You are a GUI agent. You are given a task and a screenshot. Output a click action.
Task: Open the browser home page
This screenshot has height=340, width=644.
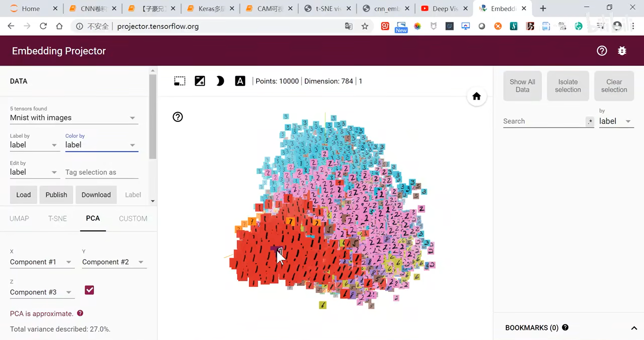coord(59,26)
